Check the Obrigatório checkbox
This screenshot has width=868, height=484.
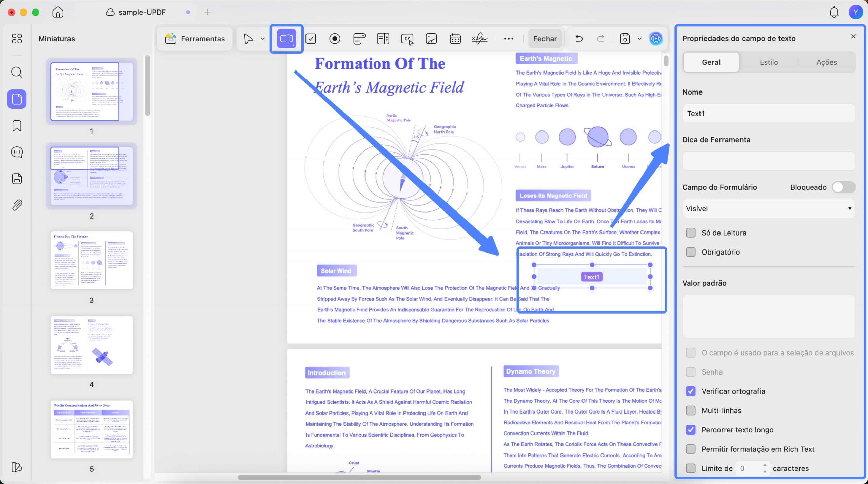[691, 252]
